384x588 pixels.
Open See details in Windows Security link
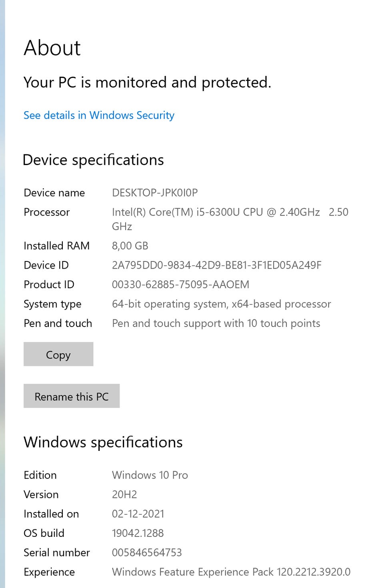coord(99,116)
